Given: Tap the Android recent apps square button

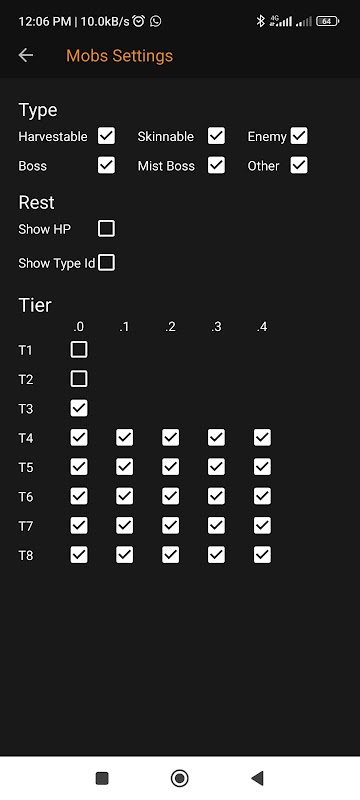Looking at the screenshot, I should (102, 778).
